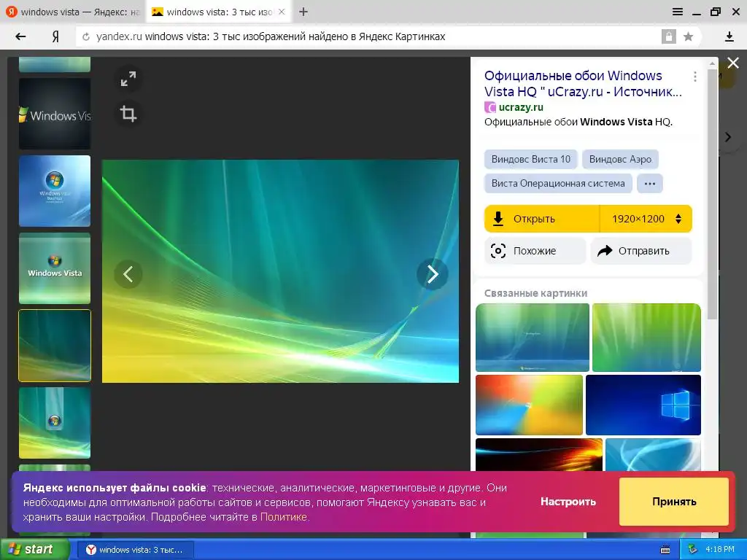Click the browser back arrow
This screenshot has height=560, width=747.
click(20, 36)
